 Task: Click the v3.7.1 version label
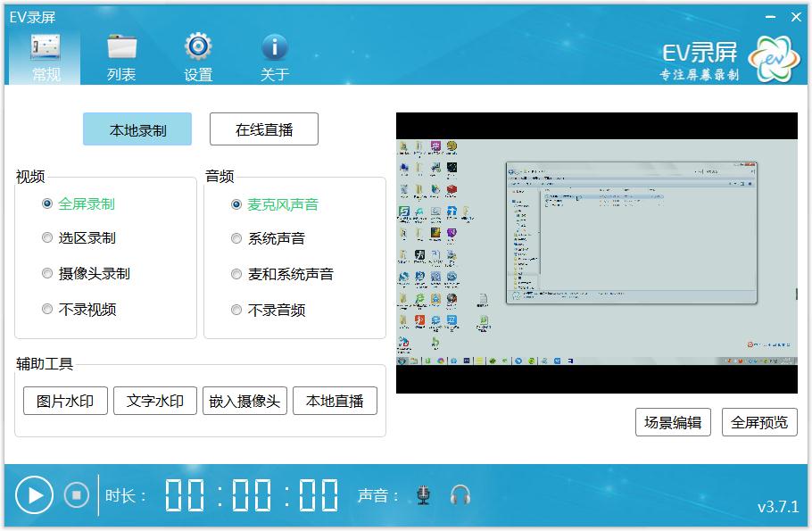[x=778, y=507]
